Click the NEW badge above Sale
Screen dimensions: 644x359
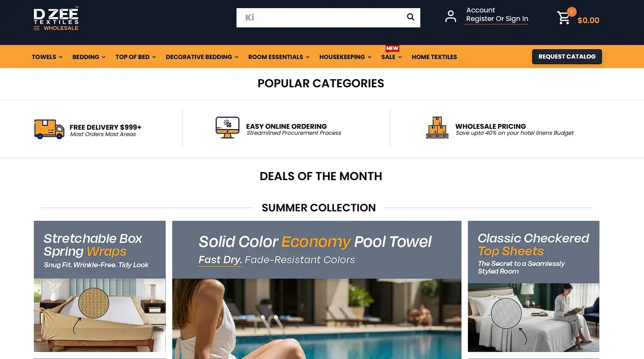(392, 48)
